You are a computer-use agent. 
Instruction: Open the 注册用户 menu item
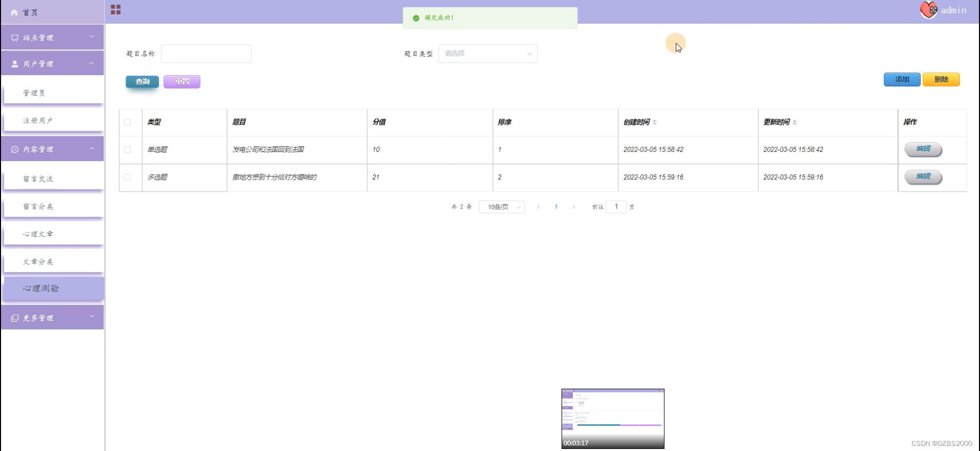(x=54, y=120)
